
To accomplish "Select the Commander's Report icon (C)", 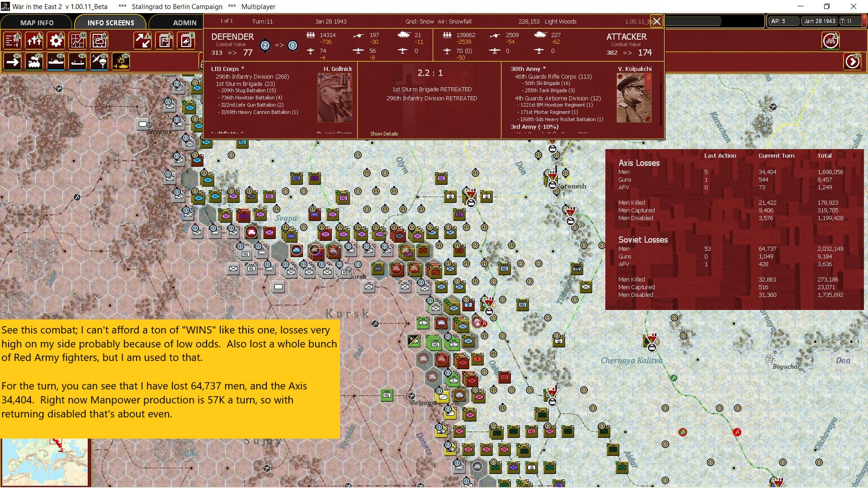I will coord(164,41).
